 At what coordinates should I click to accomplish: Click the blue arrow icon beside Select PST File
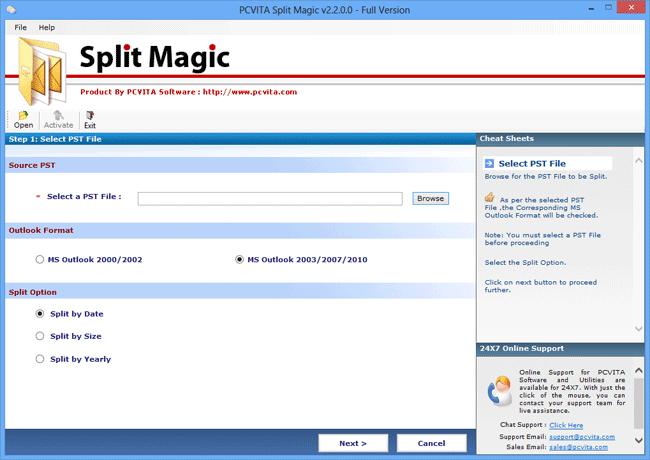489,164
